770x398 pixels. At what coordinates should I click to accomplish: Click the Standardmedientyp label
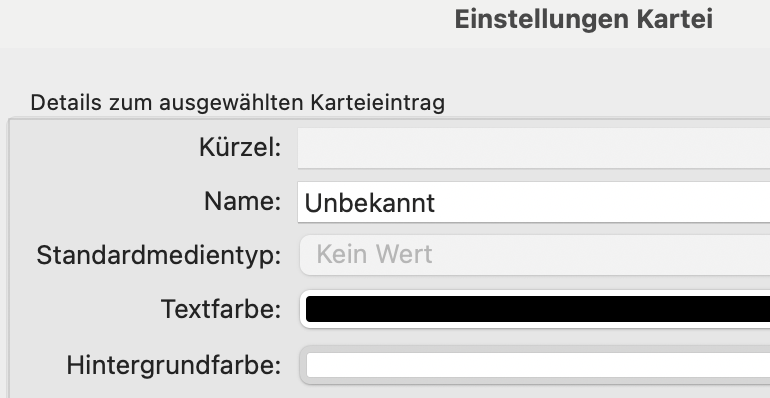tap(159, 256)
